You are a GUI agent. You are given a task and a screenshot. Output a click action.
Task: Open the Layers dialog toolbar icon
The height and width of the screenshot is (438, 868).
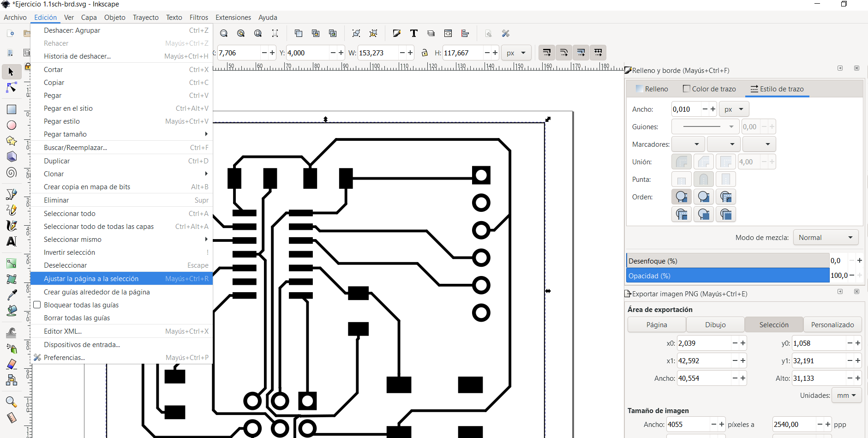click(431, 33)
